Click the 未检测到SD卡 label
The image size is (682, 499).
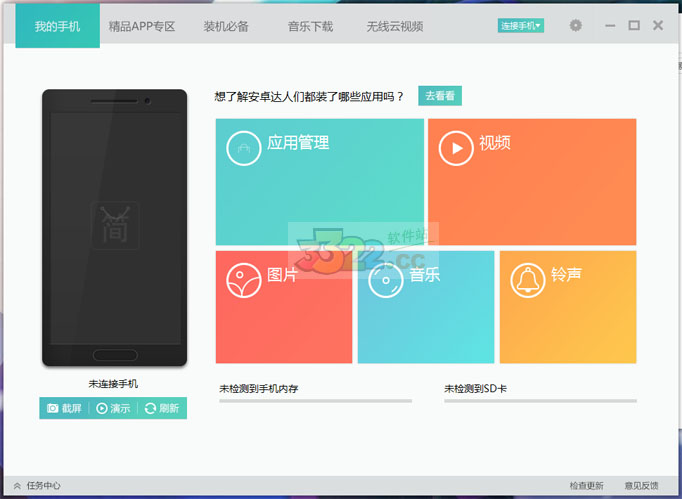point(475,388)
